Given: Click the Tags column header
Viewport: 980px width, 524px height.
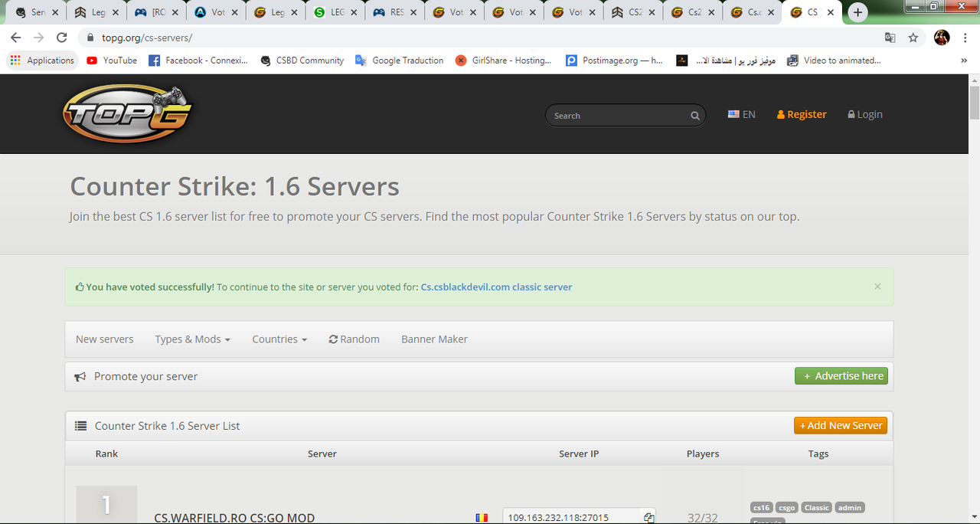Looking at the screenshot, I should point(818,454).
